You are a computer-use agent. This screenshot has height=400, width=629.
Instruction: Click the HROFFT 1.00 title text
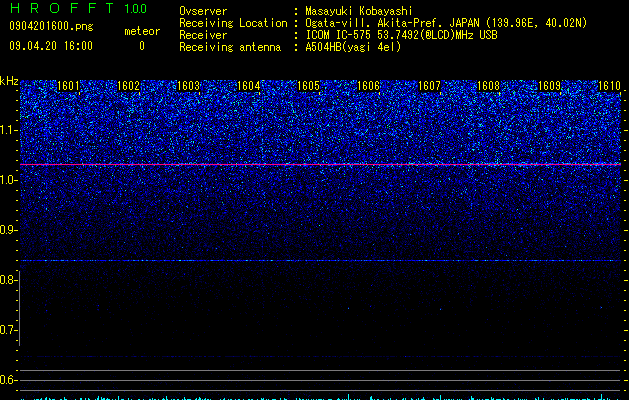(79, 8)
